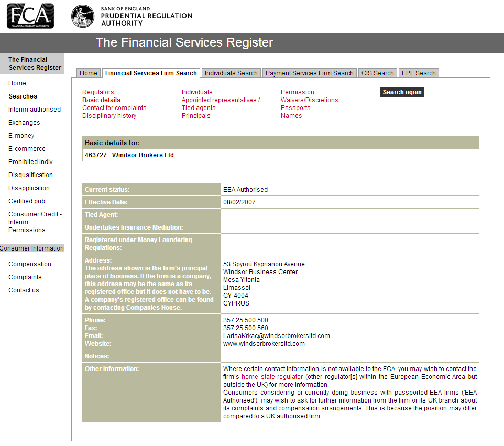This screenshot has height=446, width=504.
Task: Click the address line 53 Spyrou Kyprianou Avenue
Action: tap(264, 264)
